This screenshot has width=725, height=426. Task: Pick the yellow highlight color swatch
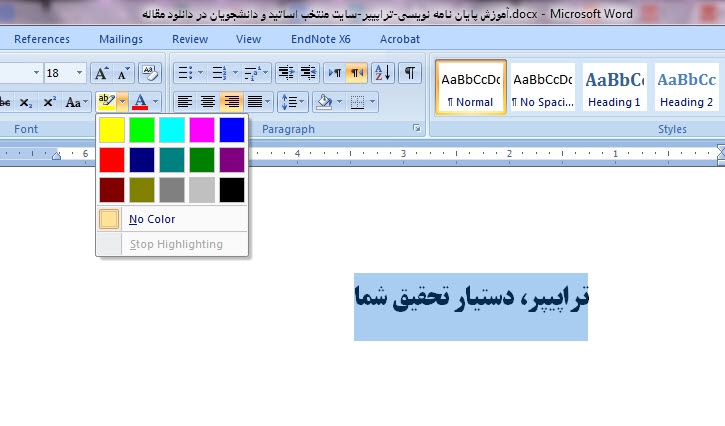pos(111,129)
